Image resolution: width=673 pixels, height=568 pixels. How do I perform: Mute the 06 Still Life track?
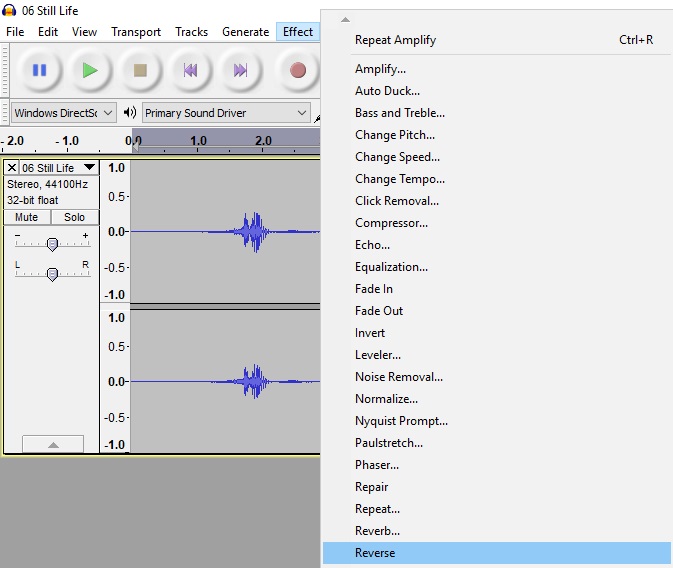[27, 217]
